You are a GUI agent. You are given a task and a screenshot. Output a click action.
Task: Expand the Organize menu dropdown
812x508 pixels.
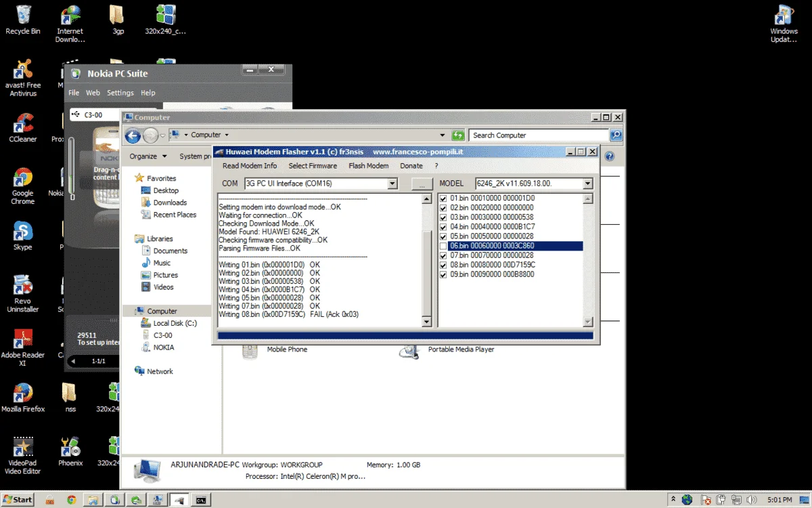click(148, 156)
